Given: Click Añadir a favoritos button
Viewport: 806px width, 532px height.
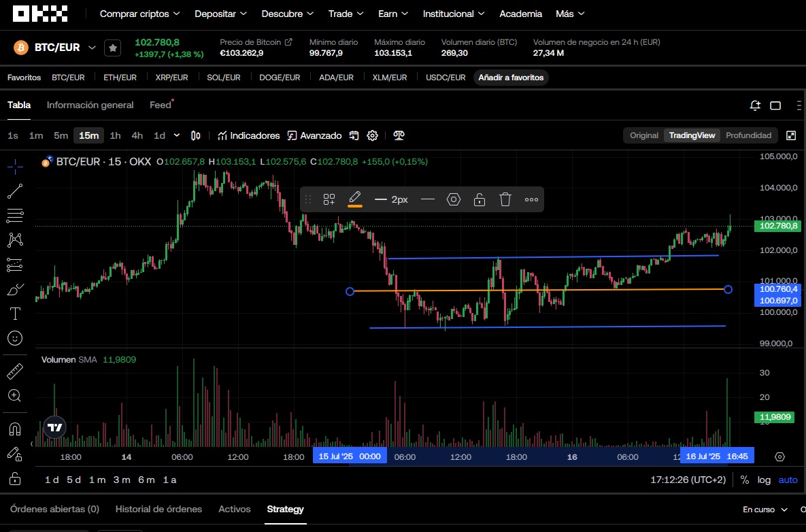Looking at the screenshot, I should point(511,78).
